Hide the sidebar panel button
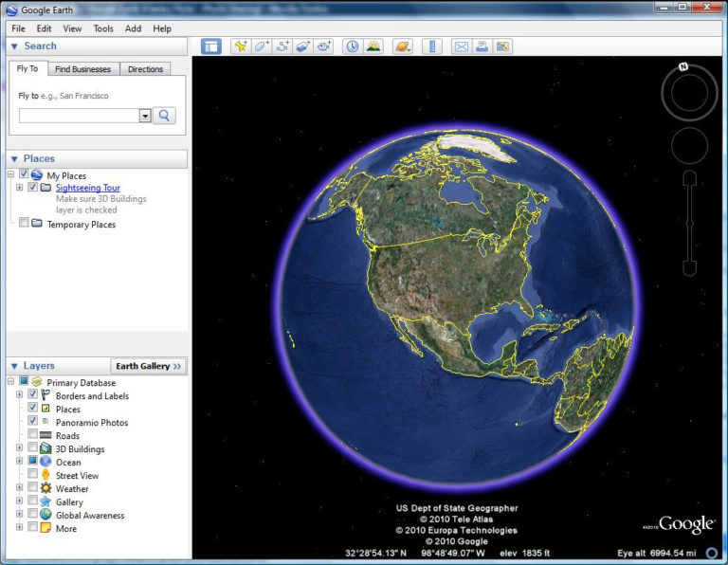The image size is (728, 565). tap(211, 46)
